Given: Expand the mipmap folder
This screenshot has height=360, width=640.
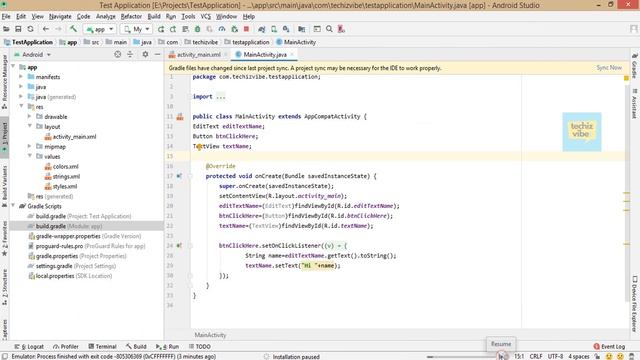Looking at the screenshot, I should coord(29,146).
